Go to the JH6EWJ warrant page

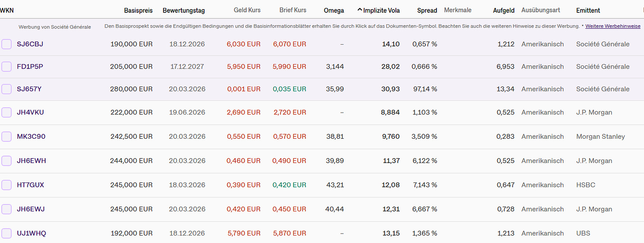point(31,209)
